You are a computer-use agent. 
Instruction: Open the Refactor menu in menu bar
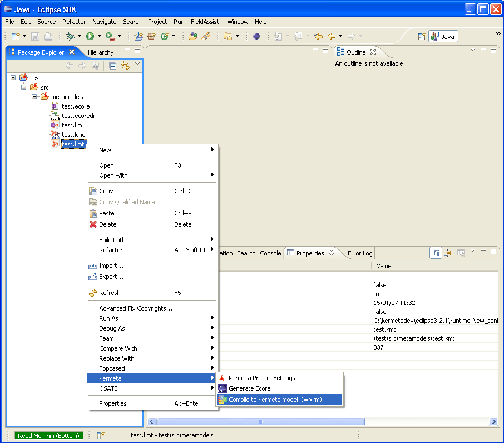point(74,22)
